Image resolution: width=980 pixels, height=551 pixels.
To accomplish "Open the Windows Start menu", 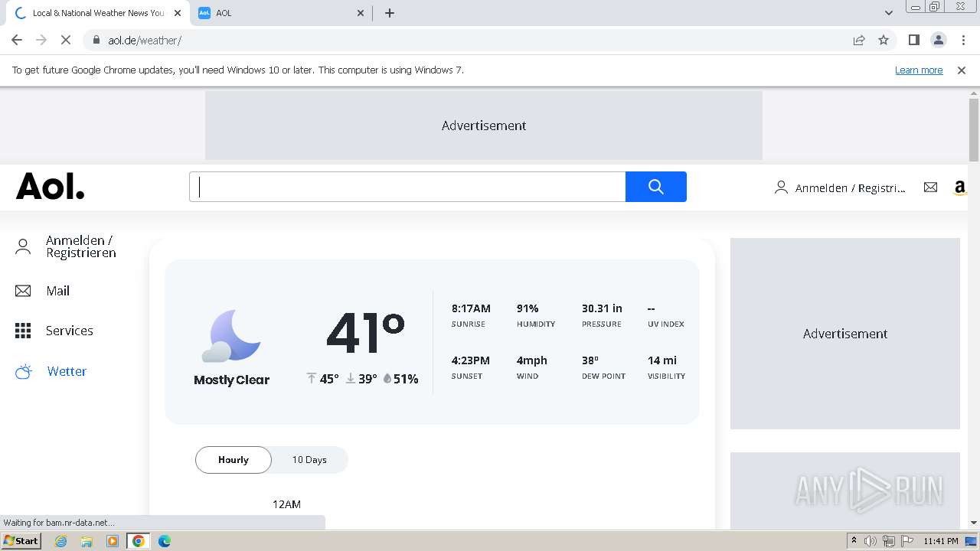I will coord(21,541).
